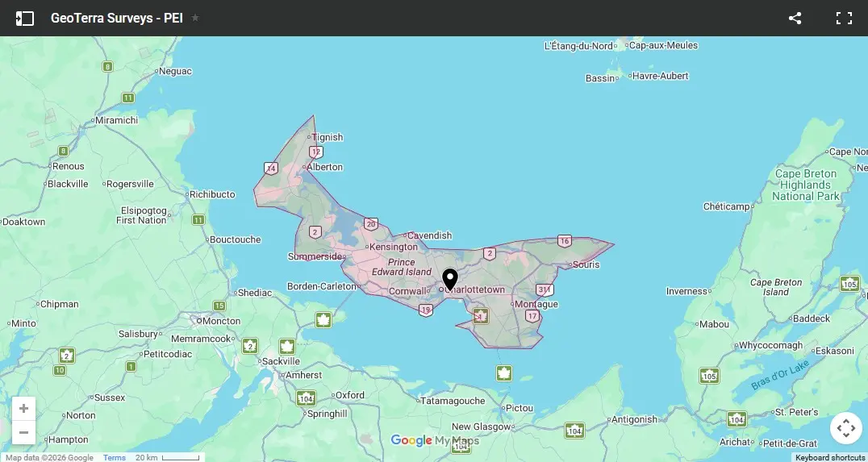Zoom out of the map
The height and width of the screenshot is (462, 868).
point(23,432)
